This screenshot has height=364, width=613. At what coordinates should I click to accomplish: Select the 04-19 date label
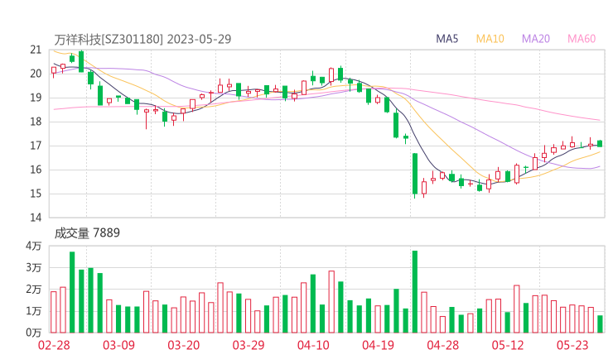coord(378,345)
